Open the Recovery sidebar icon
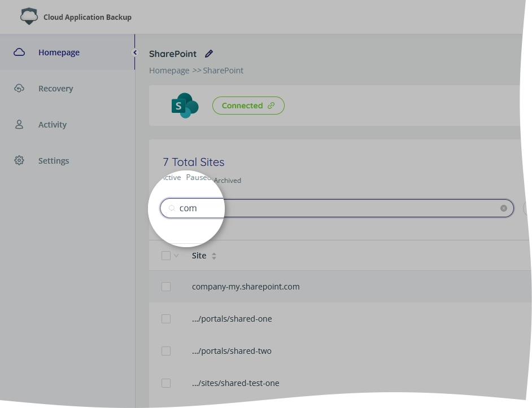The image size is (532, 408). pyautogui.click(x=19, y=88)
